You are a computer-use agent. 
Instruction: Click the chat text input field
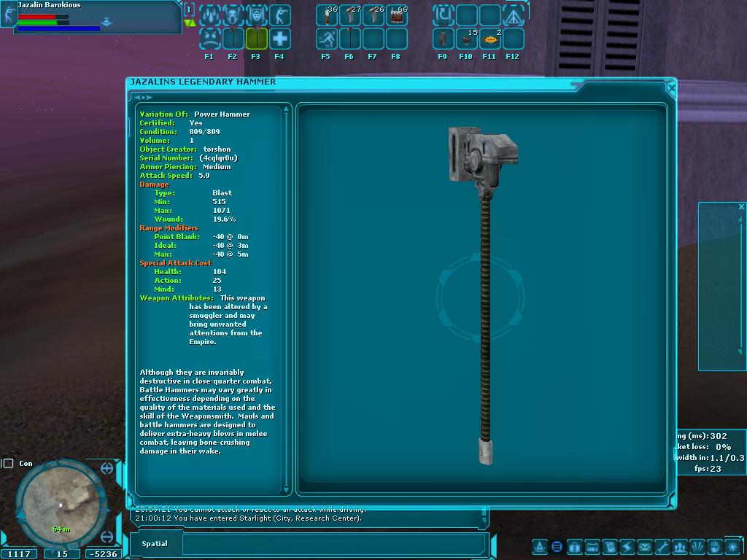coord(334,544)
